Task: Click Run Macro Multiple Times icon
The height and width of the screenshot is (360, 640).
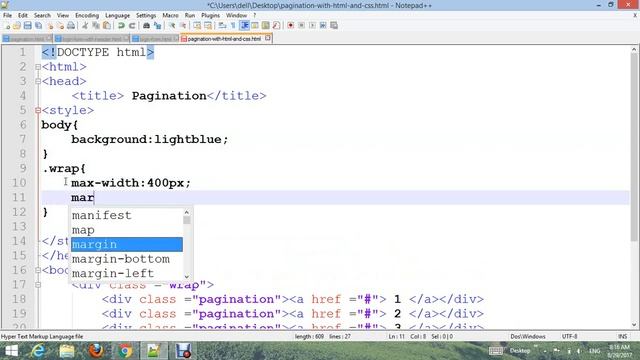Action: click(323, 25)
